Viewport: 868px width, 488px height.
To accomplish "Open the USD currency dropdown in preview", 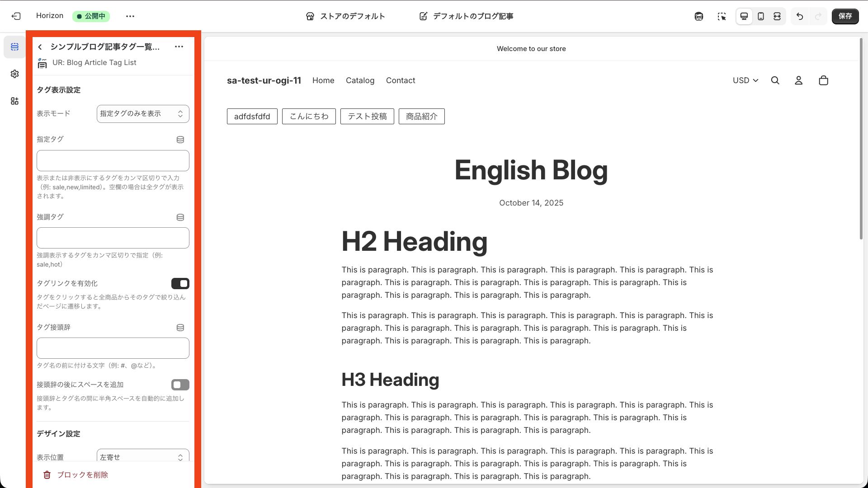I will 745,80.
